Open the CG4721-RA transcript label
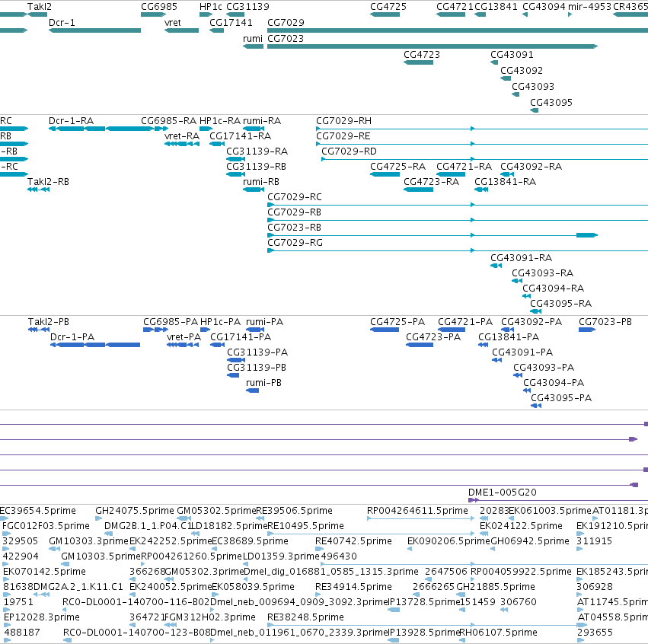The image size is (648, 644). point(464,167)
